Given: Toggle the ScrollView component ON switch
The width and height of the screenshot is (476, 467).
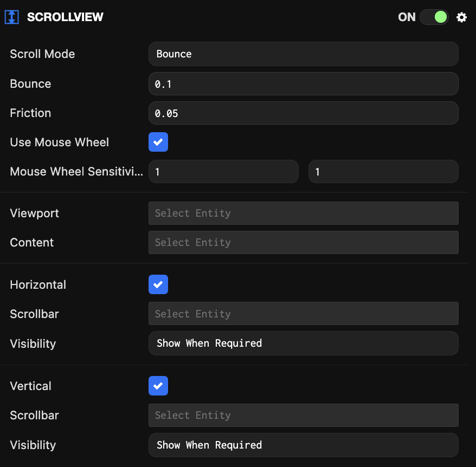Looking at the screenshot, I should tap(434, 17).
